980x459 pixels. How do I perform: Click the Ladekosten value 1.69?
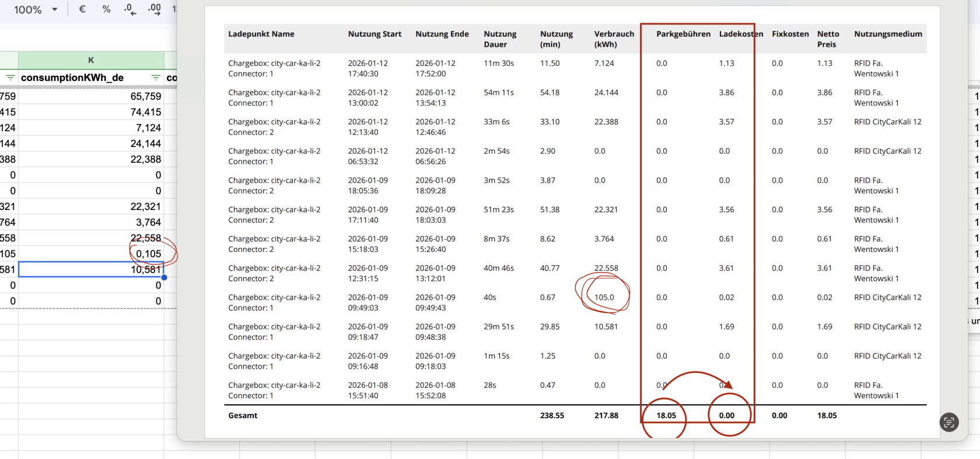(x=726, y=326)
